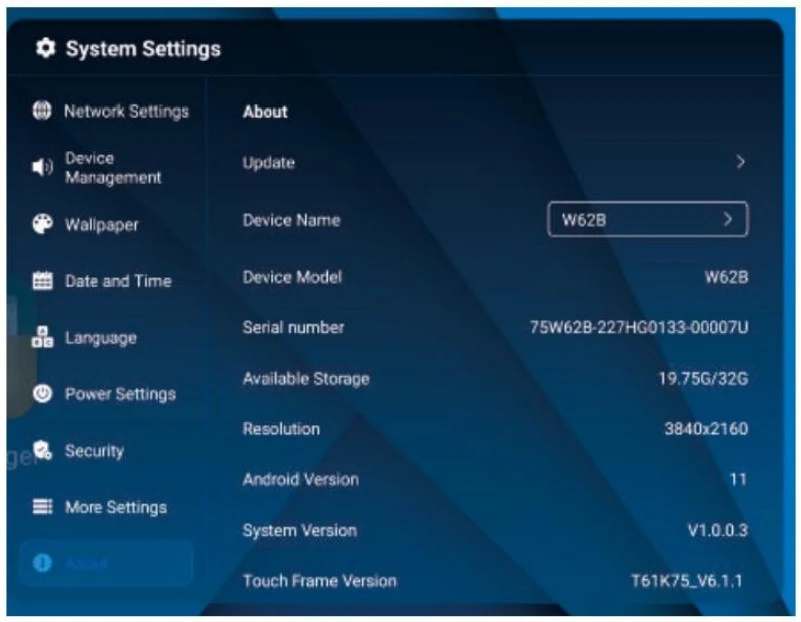Viewport: 801px width, 622px height.
Task: Click the Resolution label
Action: pyautogui.click(x=281, y=428)
